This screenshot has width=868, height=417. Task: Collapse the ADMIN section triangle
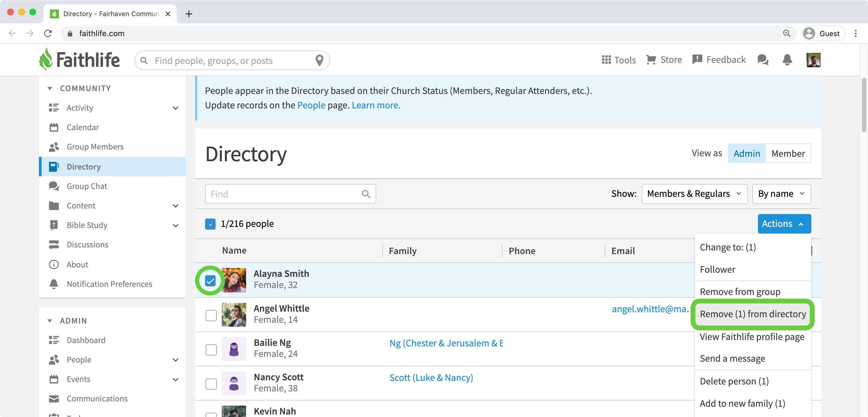[50, 321]
